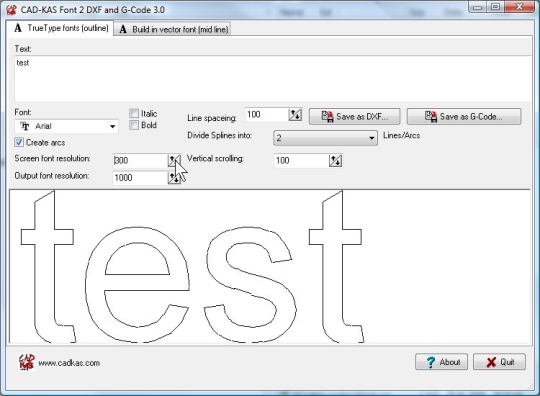Minimize the CAD-KAS window
540x396 pixels.
pyautogui.click(x=477, y=7)
